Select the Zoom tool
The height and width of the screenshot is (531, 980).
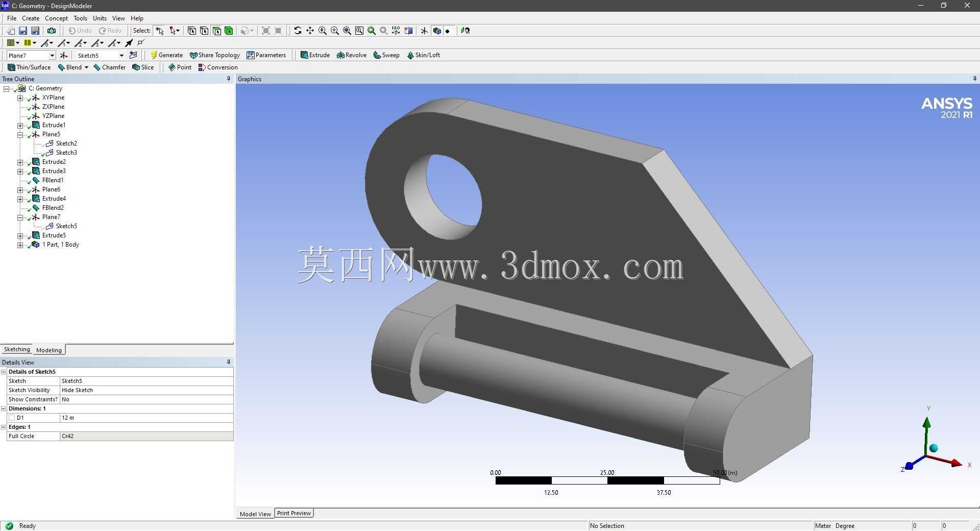coord(323,31)
